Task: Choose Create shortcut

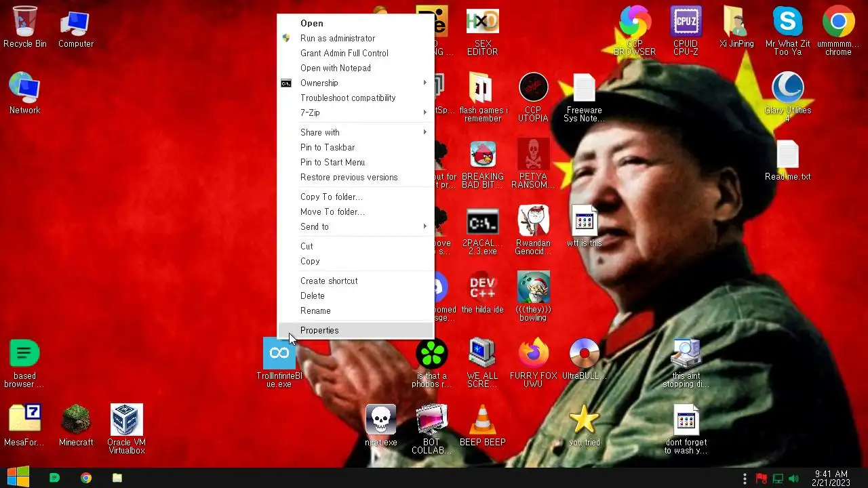Action: (355, 281)
